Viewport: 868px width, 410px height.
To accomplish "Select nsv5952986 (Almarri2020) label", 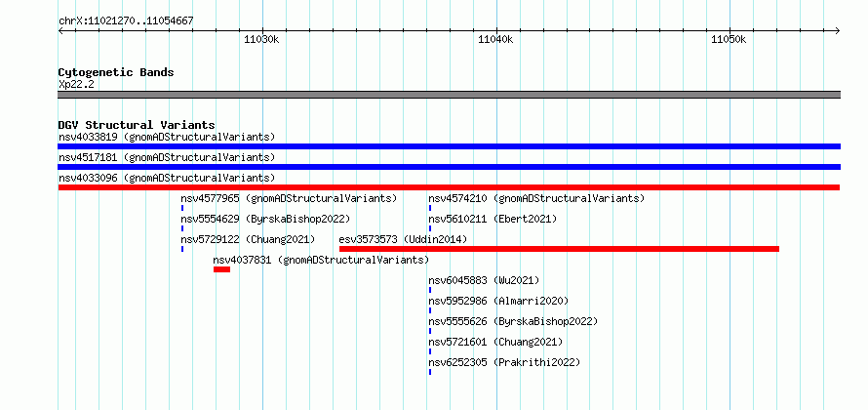I will (498, 301).
